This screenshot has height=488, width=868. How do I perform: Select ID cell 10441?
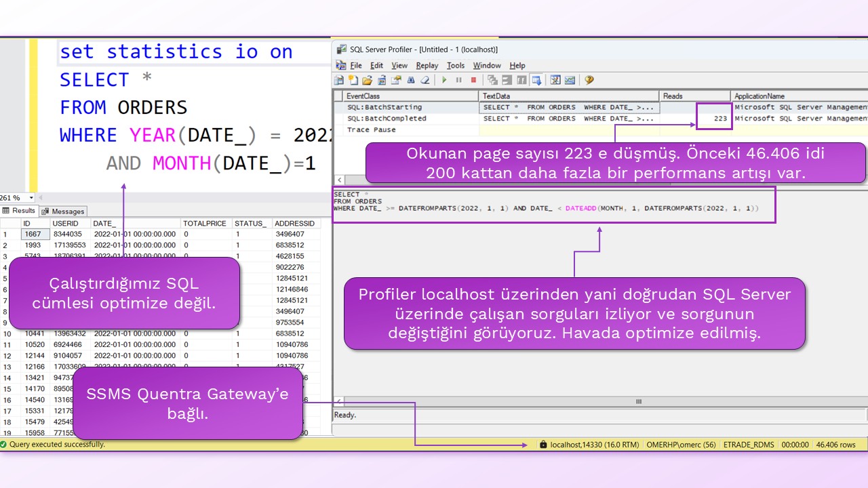(35, 333)
